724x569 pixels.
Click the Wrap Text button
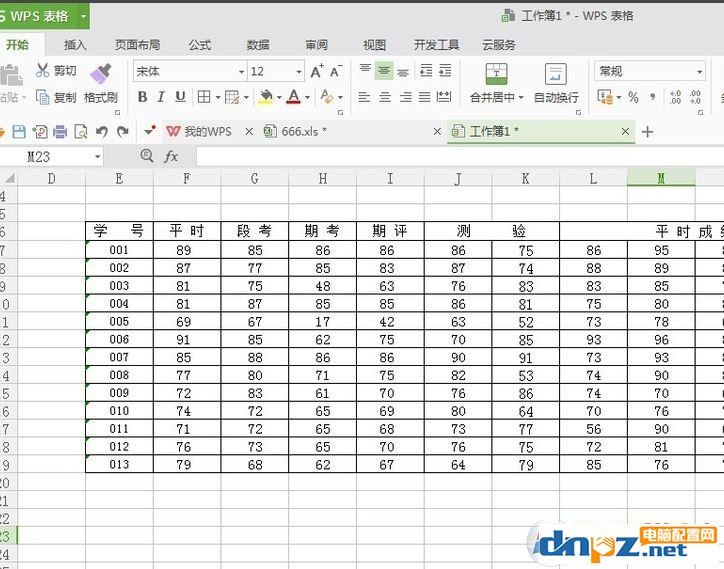pos(556,83)
